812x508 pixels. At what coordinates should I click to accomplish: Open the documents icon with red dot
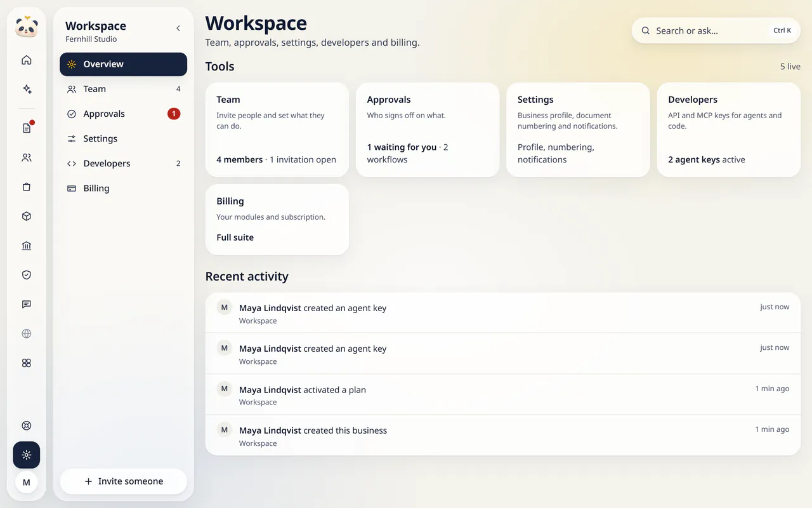(27, 128)
